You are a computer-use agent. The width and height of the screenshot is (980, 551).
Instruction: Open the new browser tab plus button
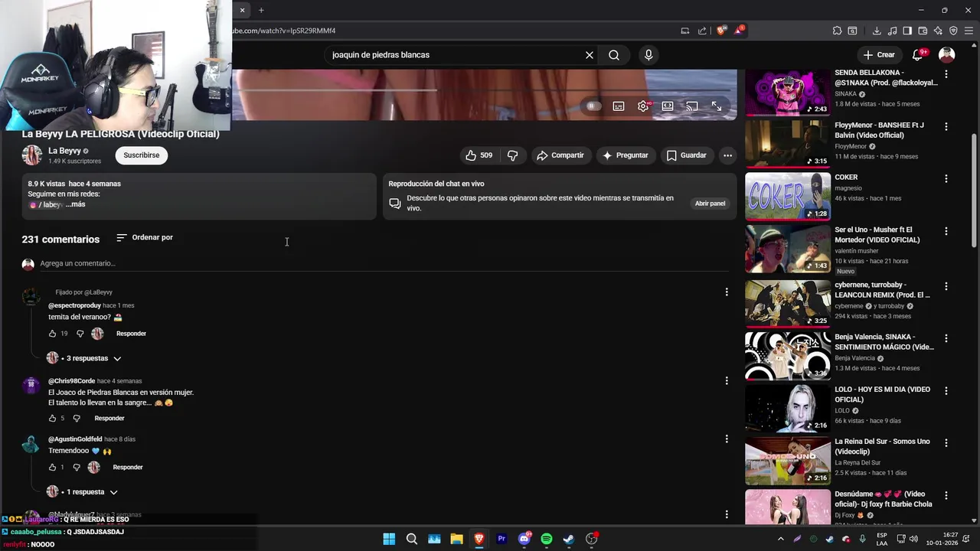[261, 10]
